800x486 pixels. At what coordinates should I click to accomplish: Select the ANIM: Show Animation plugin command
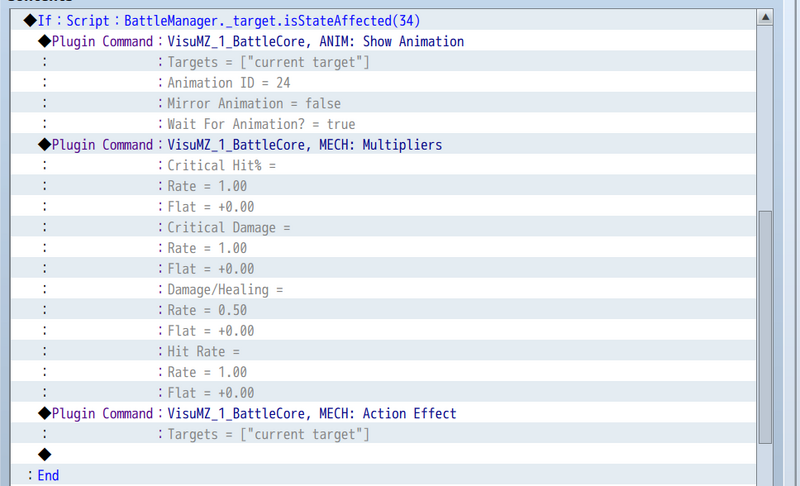point(383,41)
